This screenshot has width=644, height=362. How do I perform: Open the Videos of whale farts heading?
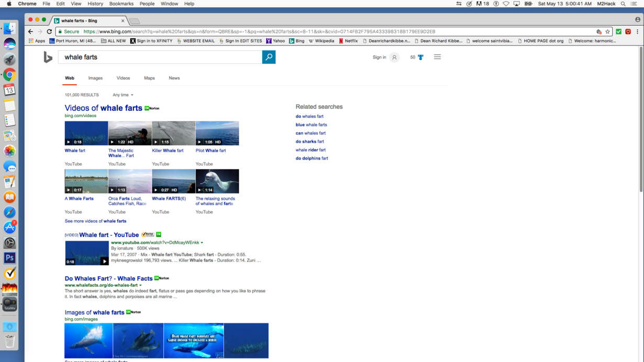point(104,108)
